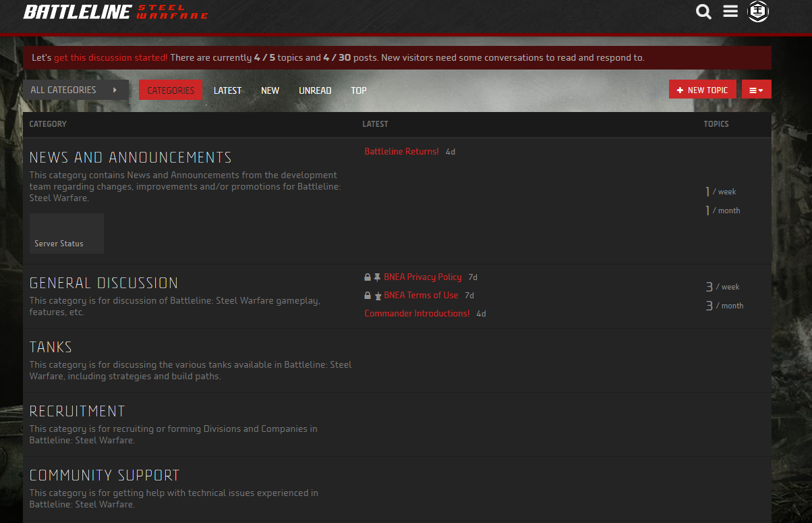Click the LATEST column header
This screenshot has width=812, height=523.
click(375, 124)
